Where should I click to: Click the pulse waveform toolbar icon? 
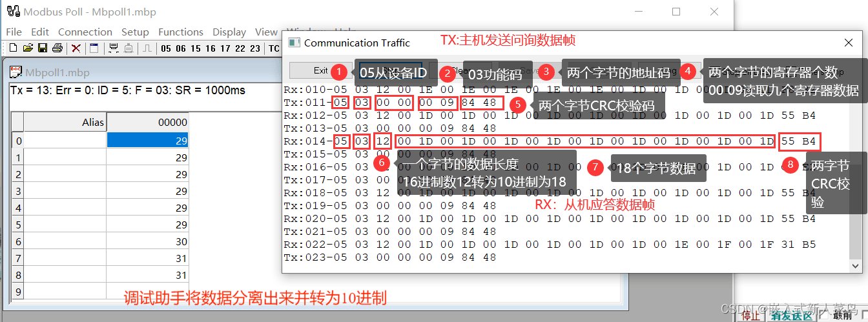click(147, 48)
